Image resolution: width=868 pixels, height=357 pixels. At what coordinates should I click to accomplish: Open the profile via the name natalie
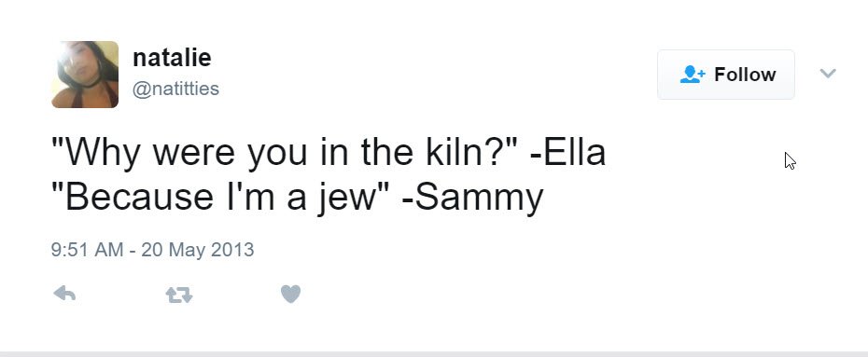pyautogui.click(x=172, y=58)
